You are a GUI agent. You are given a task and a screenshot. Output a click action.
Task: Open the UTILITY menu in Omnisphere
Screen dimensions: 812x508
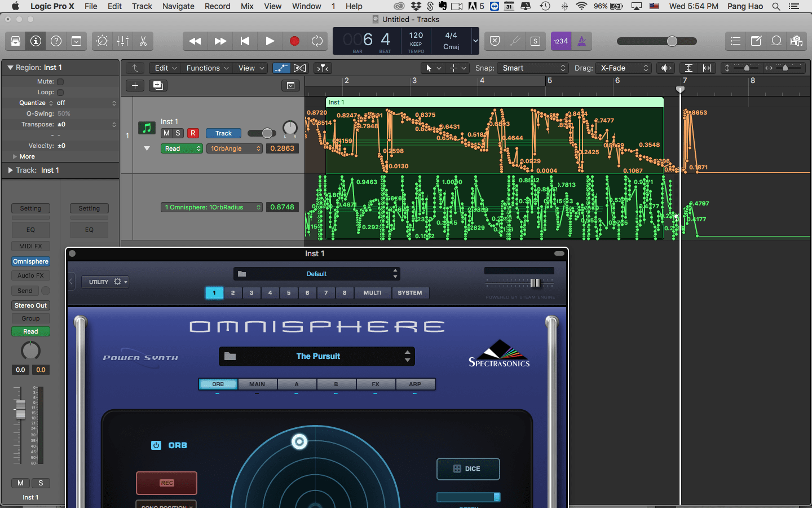(x=105, y=282)
